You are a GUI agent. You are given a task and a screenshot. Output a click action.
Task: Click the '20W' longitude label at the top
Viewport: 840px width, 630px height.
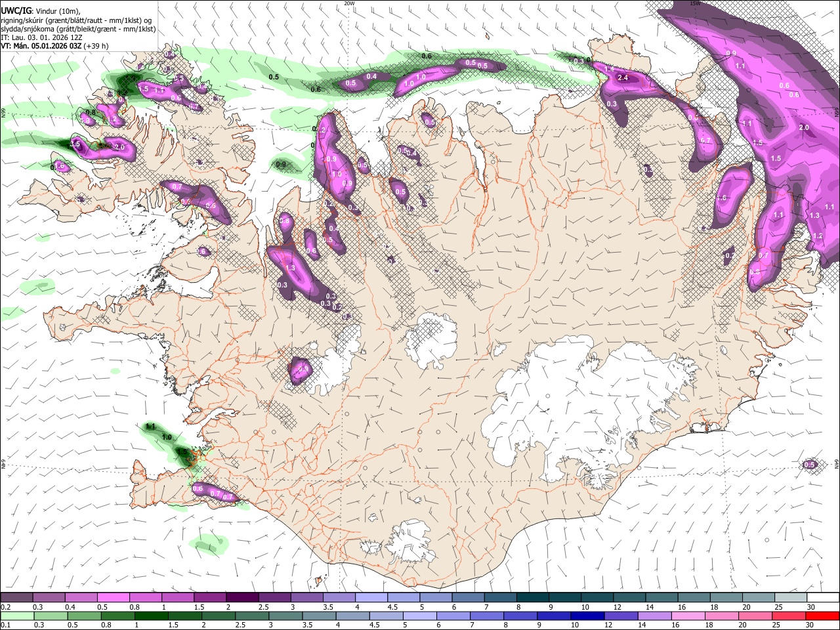[349, 3]
